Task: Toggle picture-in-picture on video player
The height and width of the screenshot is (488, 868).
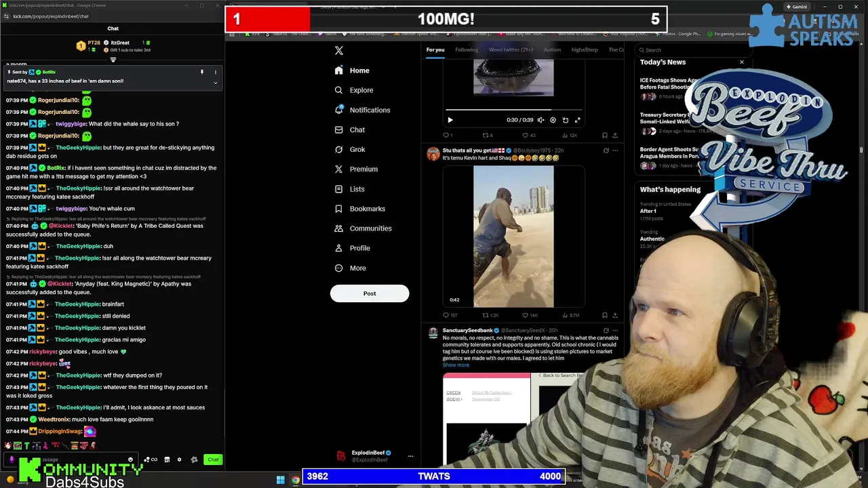Action: click(565, 120)
